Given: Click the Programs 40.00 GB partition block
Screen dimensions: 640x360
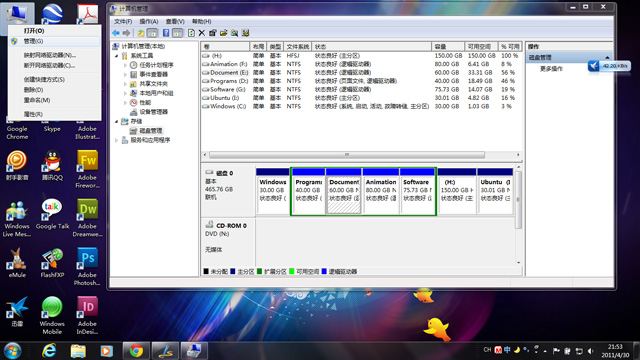Looking at the screenshot, I should 309,191.
